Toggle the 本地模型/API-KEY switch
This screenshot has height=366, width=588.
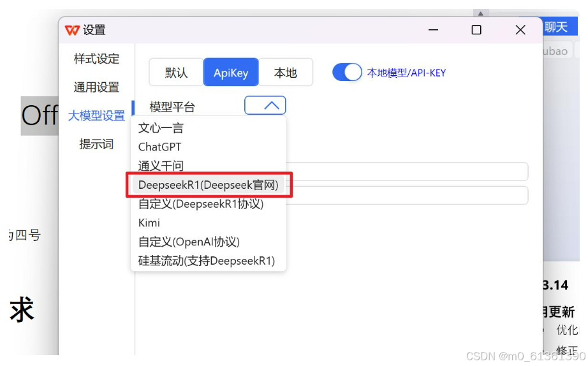(x=347, y=72)
